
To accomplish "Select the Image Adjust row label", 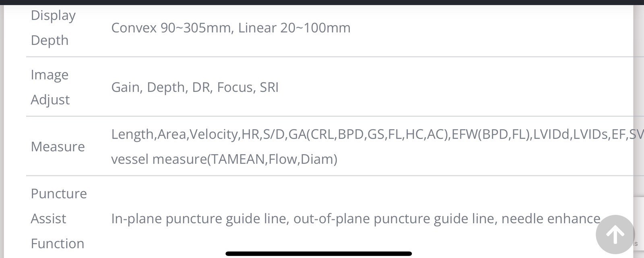I will (50, 87).
